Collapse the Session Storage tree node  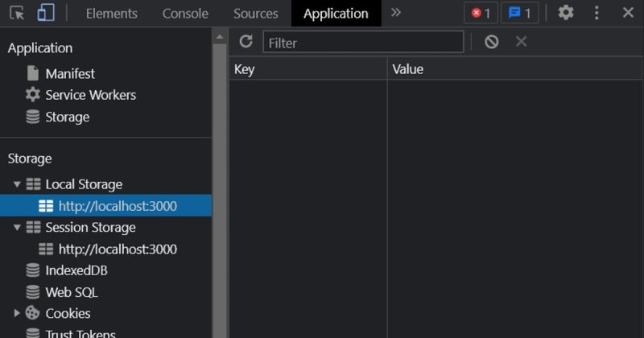point(17,228)
